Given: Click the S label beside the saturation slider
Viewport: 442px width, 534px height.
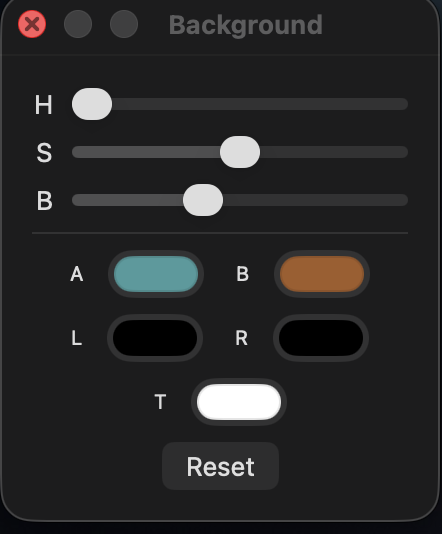Looking at the screenshot, I should pyautogui.click(x=44, y=153).
